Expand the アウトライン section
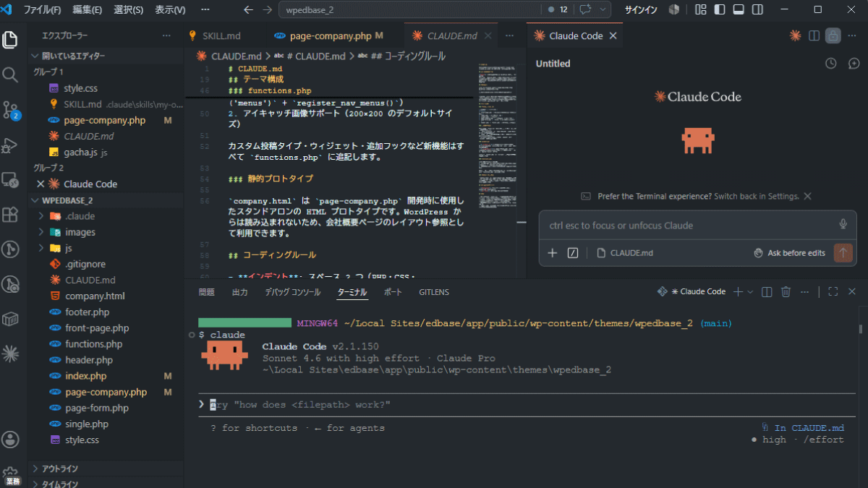This screenshot has height=488, width=868. 106,468
